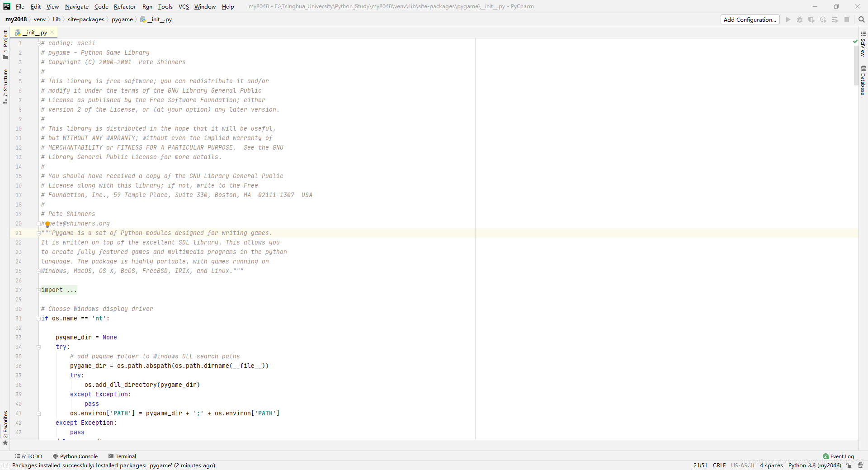Click the Search Everywhere magnifier icon
Viewport: 868px width, 470px height.
(861, 19)
